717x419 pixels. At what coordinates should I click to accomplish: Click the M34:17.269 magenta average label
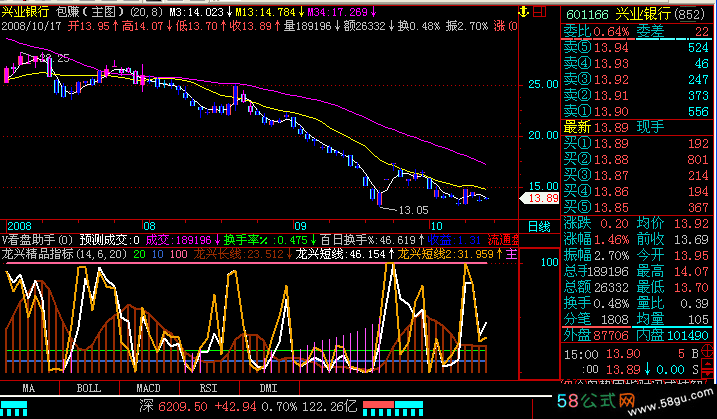point(342,12)
